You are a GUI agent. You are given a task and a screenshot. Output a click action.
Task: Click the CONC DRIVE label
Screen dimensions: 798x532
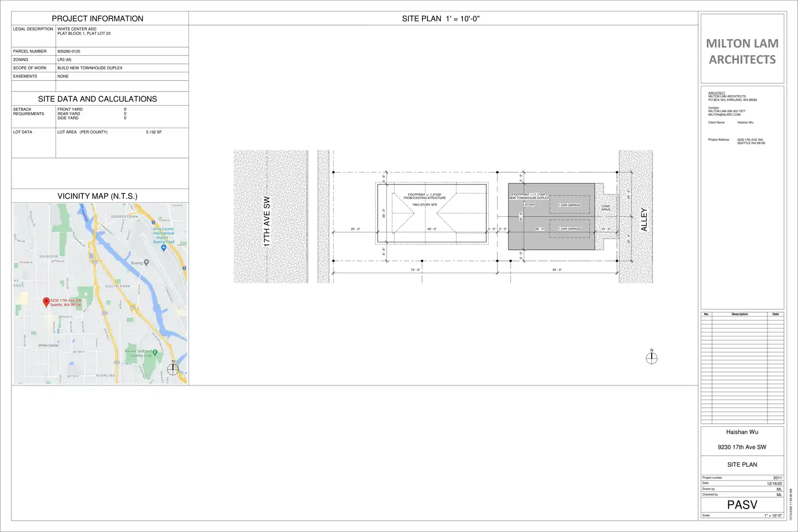point(606,208)
